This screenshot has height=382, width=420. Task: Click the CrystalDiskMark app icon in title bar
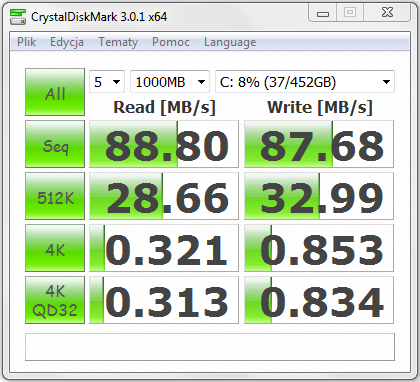coord(18,17)
